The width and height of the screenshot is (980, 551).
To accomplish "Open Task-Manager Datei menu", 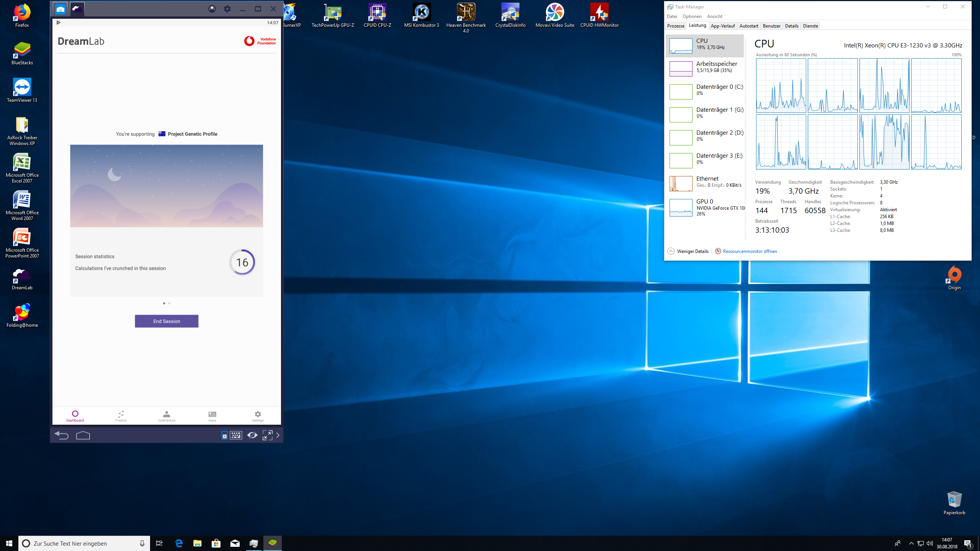I will tap(672, 16).
